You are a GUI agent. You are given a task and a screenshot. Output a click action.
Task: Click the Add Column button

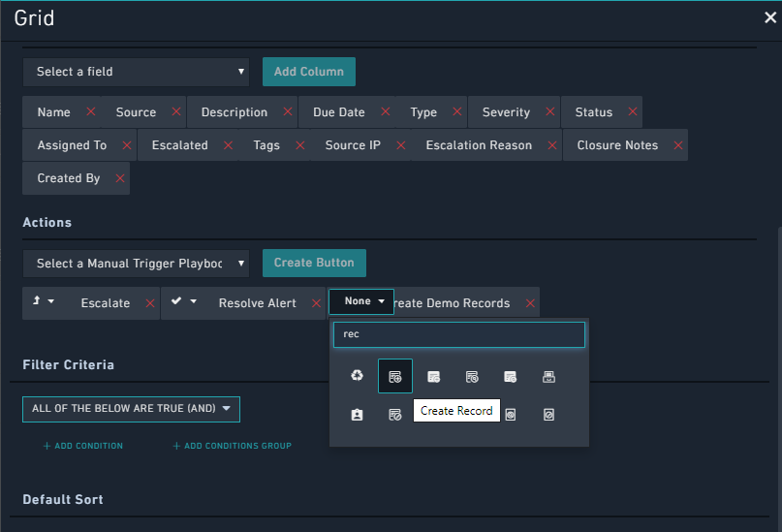coord(309,72)
